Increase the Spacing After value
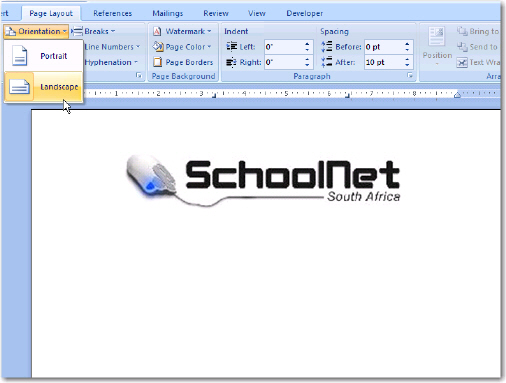Screen dimensions: 506x383 [x=407, y=59]
